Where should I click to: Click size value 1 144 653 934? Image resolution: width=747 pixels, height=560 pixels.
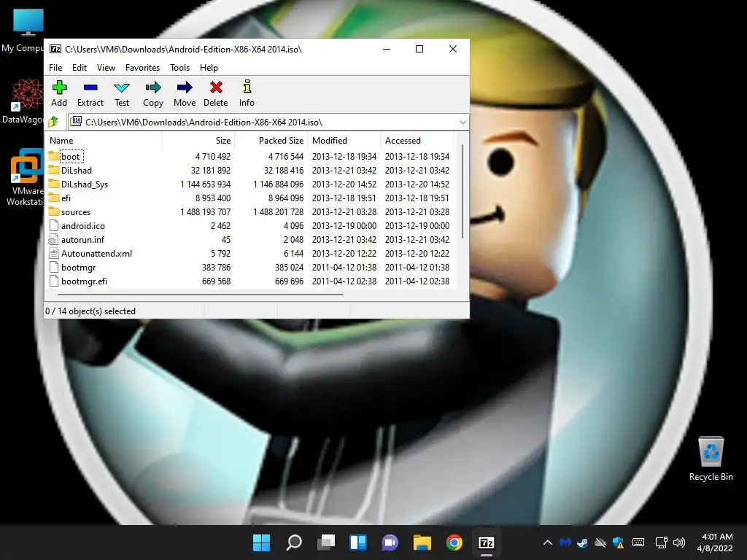[x=205, y=184]
